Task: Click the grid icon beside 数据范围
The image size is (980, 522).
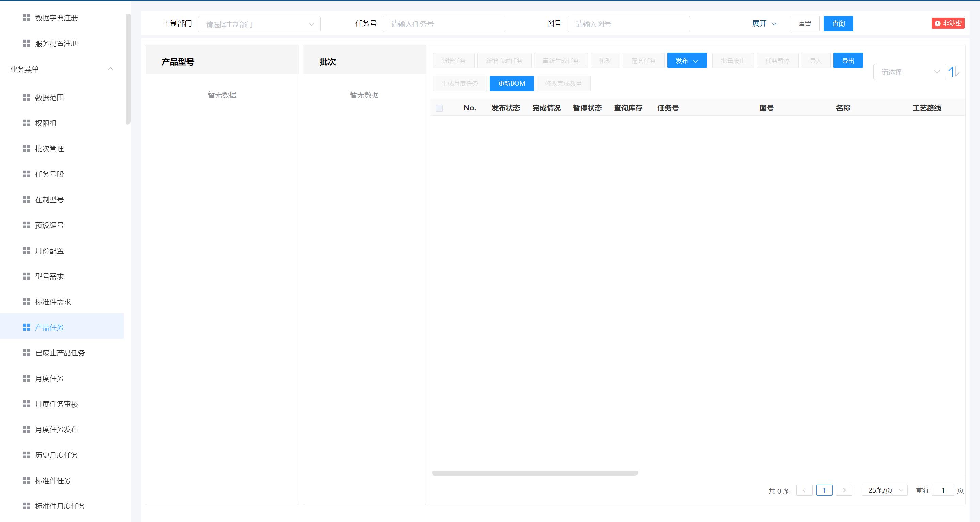Action: click(26, 97)
